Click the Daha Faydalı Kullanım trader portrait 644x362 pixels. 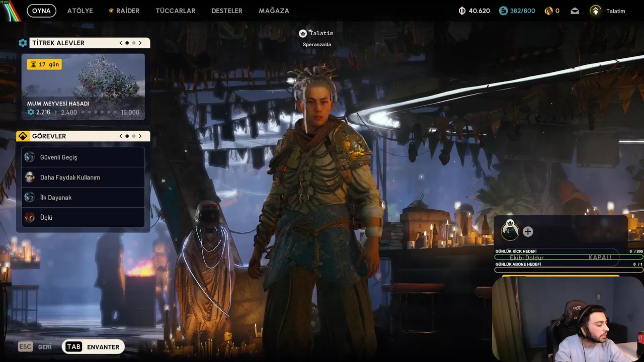[x=30, y=177]
